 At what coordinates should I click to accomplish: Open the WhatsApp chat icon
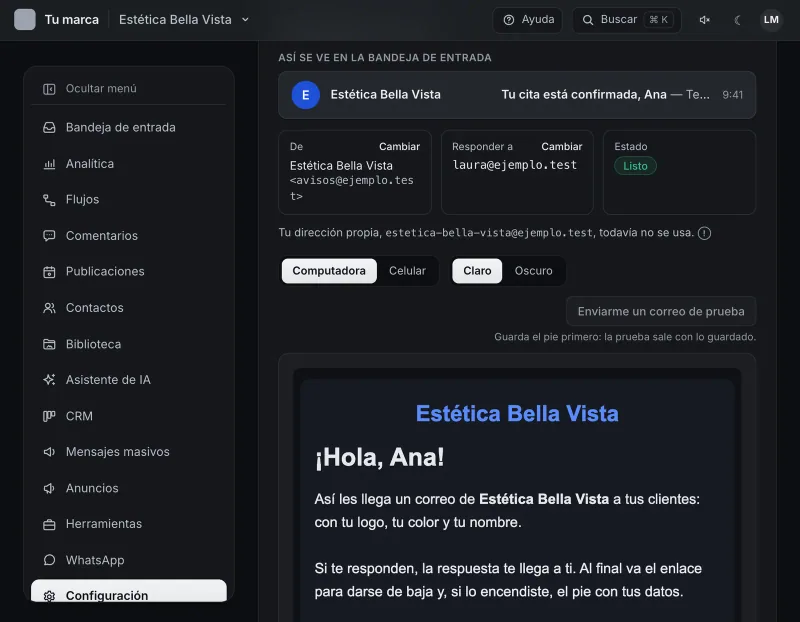(x=49, y=560)
